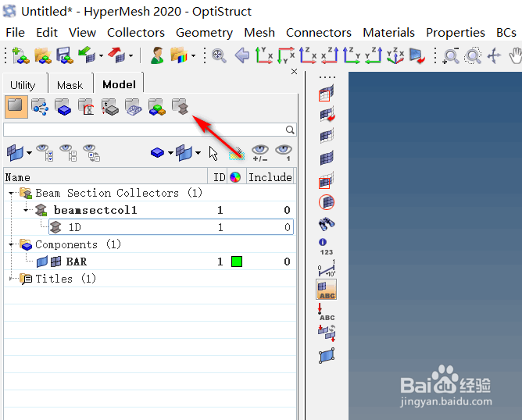The width and height of the screenshot is (522, 420).
Task: Switch to the Mask tab
Action: pos(70,85)
